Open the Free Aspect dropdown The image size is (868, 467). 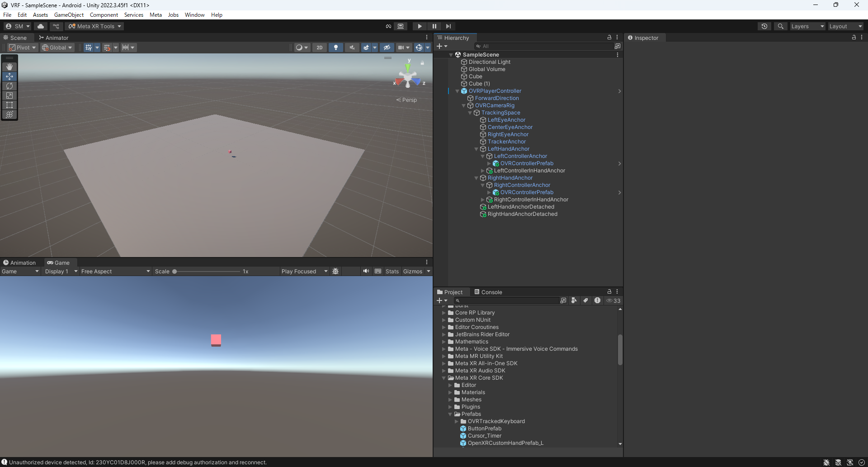[x=115, y=272]
